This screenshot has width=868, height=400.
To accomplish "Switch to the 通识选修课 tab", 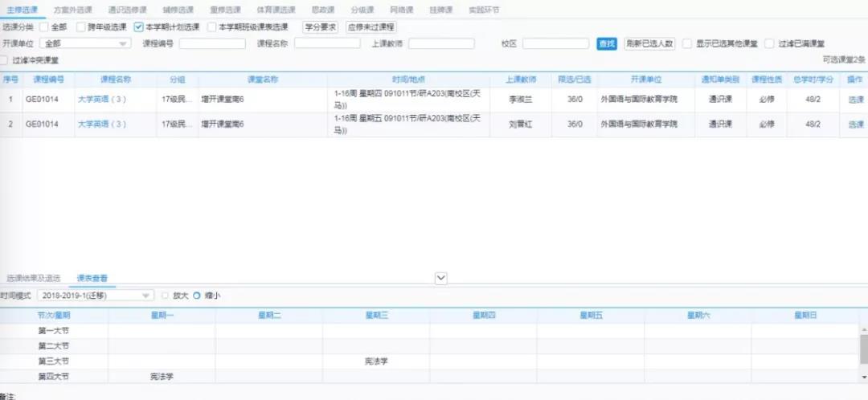I will (127, 10).
